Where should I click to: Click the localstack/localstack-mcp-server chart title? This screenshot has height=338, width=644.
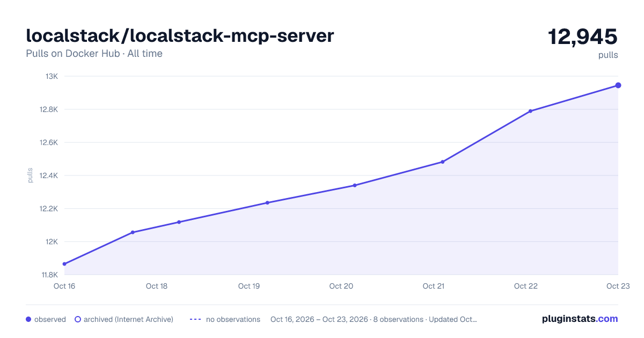180,36
